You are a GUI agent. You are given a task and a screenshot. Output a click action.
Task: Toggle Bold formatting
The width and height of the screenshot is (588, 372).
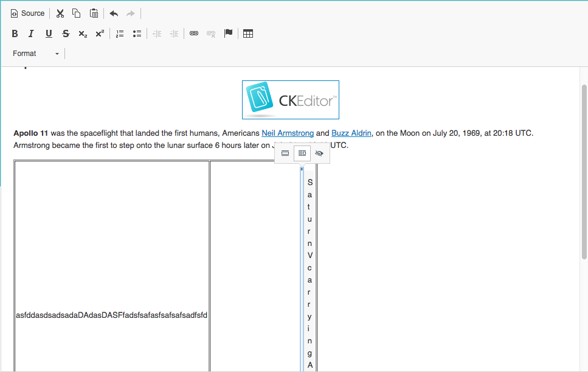coord(15,33)
